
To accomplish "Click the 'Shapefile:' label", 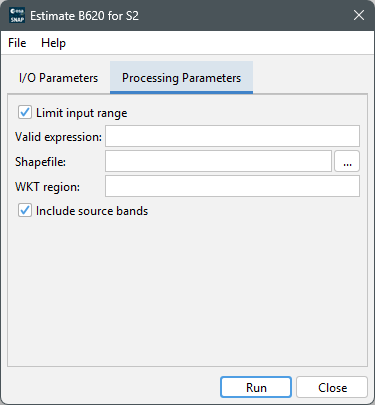I will [x=40, y=162].
